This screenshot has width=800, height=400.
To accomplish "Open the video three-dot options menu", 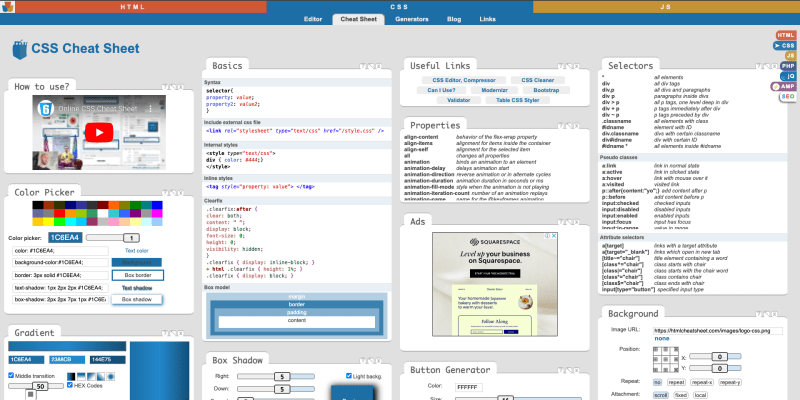I will pyautogui.click(x=151, y=109).
